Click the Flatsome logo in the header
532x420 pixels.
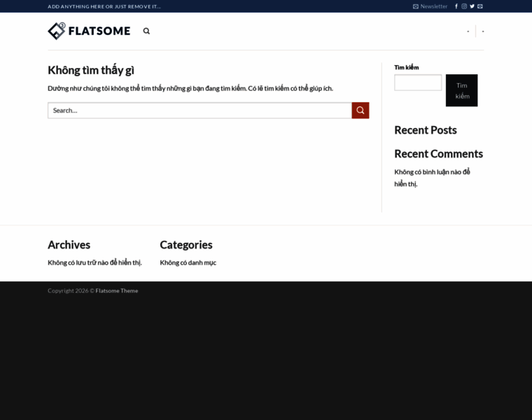point(89,31)
